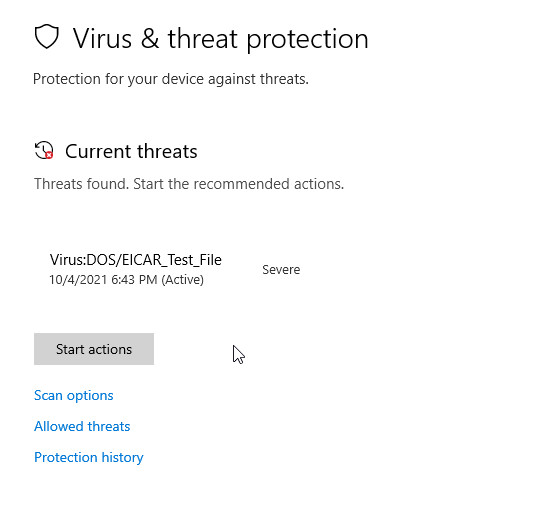The width and height of the screenshot is (560, 511).
Task: Click the word 'threats' in Current threats
Action: tap(167, 151)
